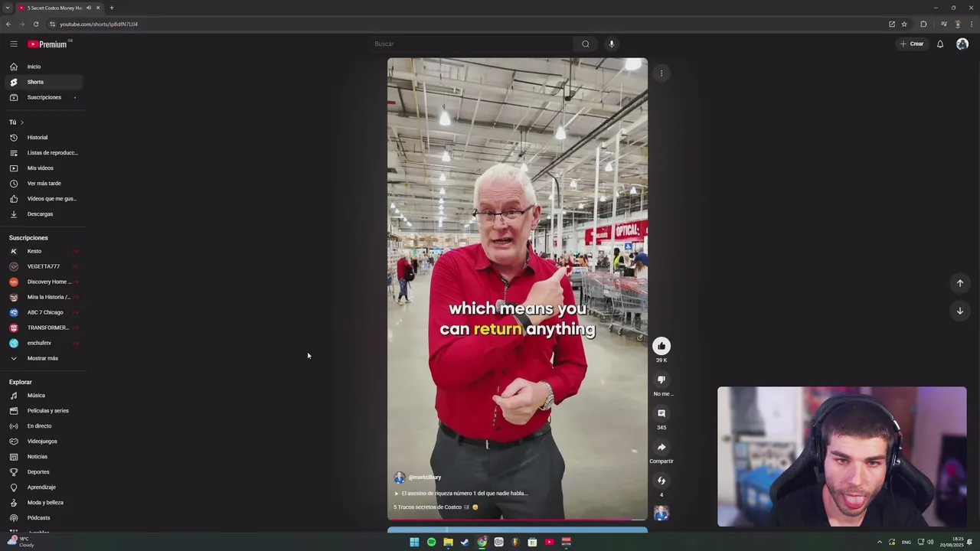
Task: Click the search magnifier button
Action: (x=586, y=44)
